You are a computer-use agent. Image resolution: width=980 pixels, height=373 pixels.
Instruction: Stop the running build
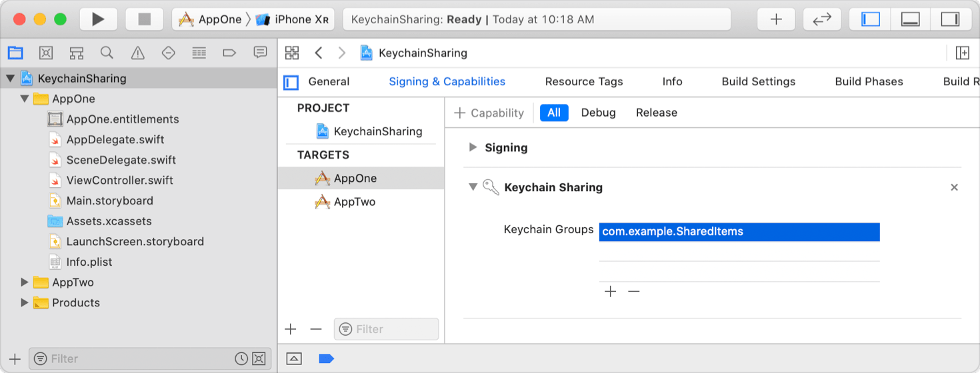[145, 19]
